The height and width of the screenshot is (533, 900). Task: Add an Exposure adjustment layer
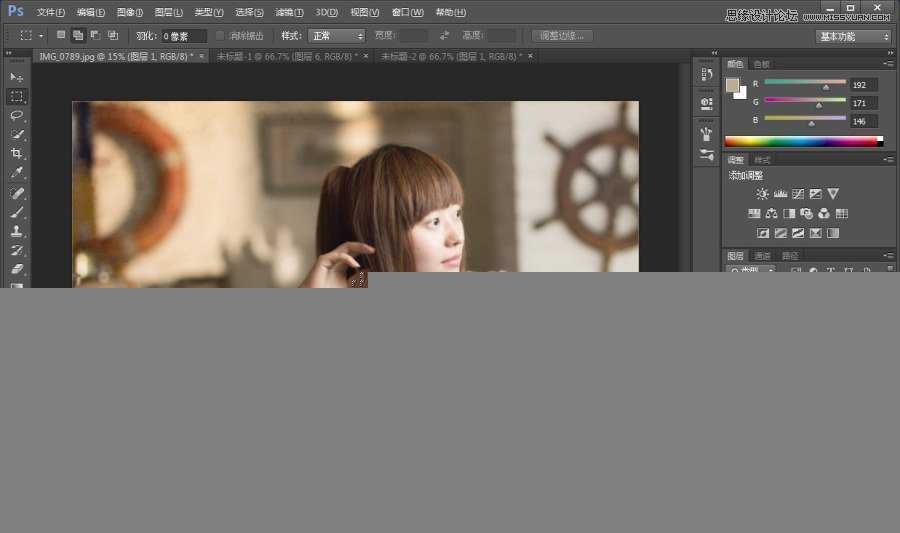pyautogui.click(x=816, y=194)
